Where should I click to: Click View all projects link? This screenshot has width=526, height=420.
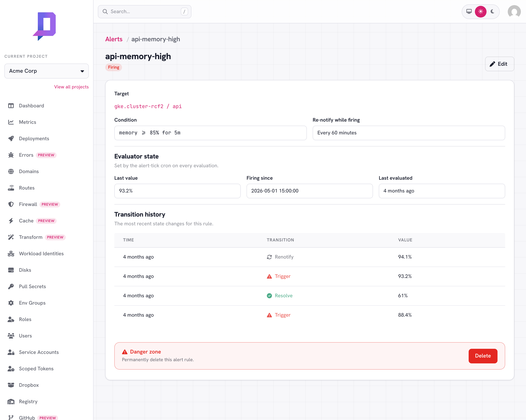[x=71, y=87]
